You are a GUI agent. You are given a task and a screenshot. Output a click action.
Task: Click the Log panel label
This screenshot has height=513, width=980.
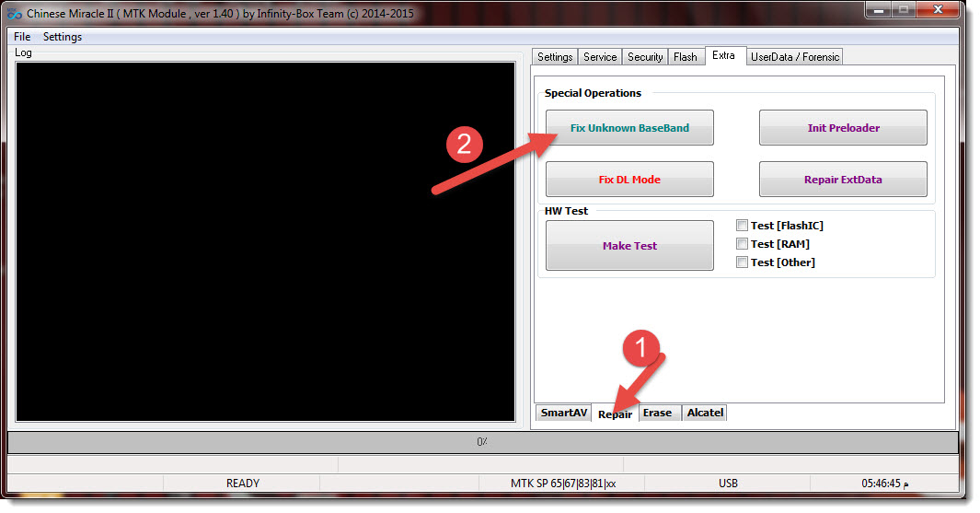tap(23, 52)
